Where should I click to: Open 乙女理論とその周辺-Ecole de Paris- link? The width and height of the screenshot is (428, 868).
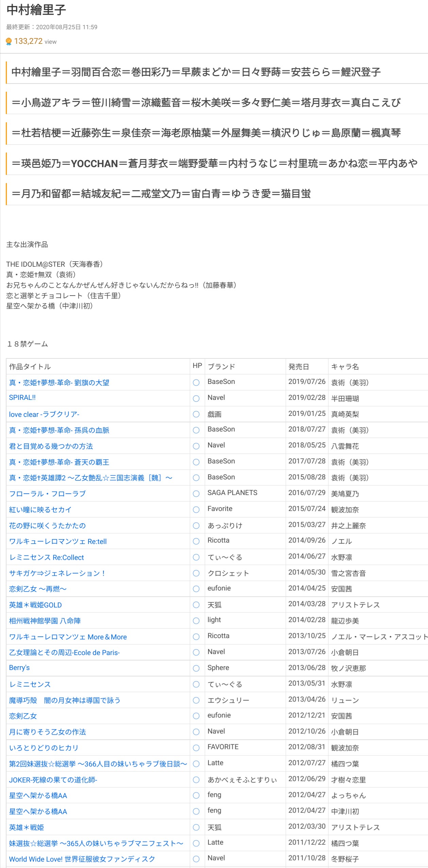click(64, 652)
